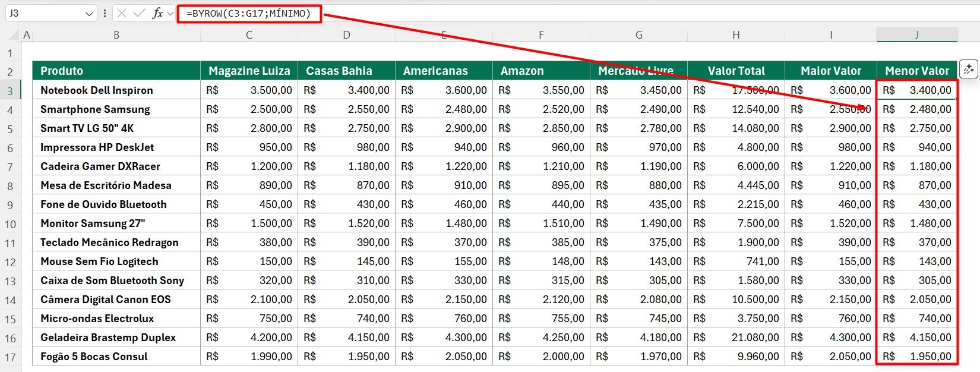Select the Câmera Digital Canon EOS cell
The height and width of the screenshot is (372, 980).
[116, 299]
